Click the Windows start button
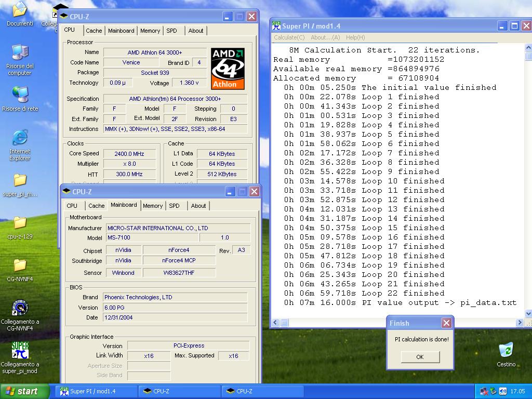This screenshot has width=532, height=399. click(x=24, y=391)
